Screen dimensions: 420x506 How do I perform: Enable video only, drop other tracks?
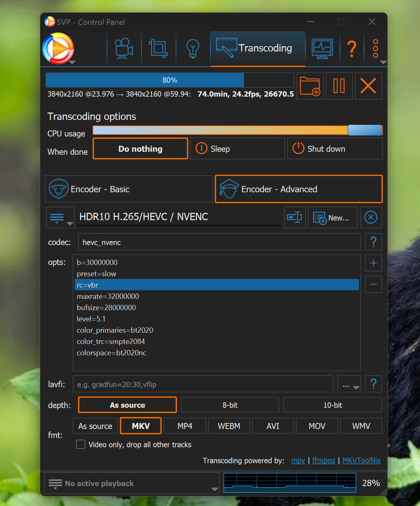pyautogui.click(x=81, y=444)
